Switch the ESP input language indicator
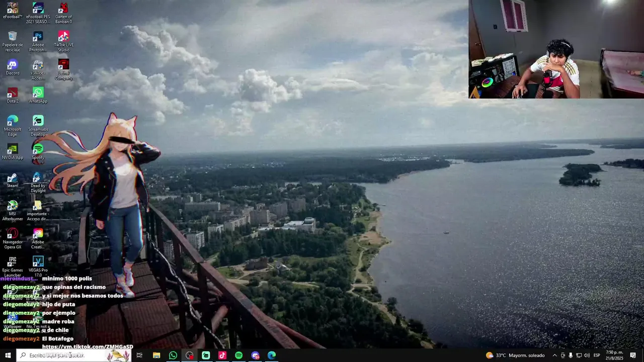Screen dimensions: 644x362 [x=597, y=355]
